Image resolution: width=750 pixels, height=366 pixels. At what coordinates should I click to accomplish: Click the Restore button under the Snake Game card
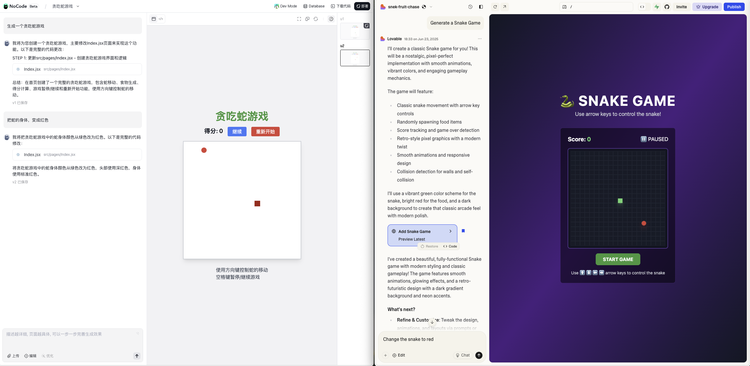pyautogui.click(x=429, y=246)
